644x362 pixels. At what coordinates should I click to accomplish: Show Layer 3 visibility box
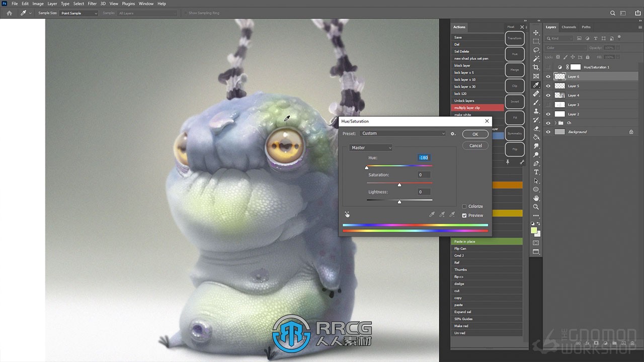(x=548, y=105)
